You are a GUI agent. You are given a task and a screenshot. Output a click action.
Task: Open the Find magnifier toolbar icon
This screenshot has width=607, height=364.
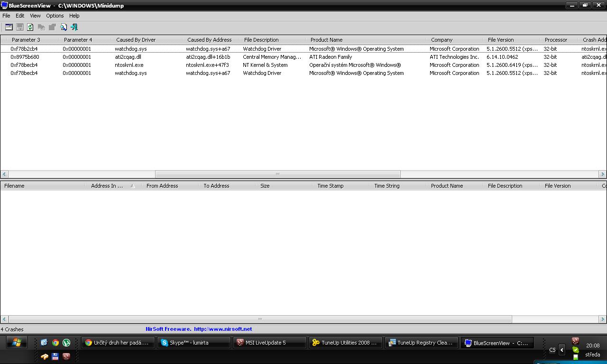64,27
